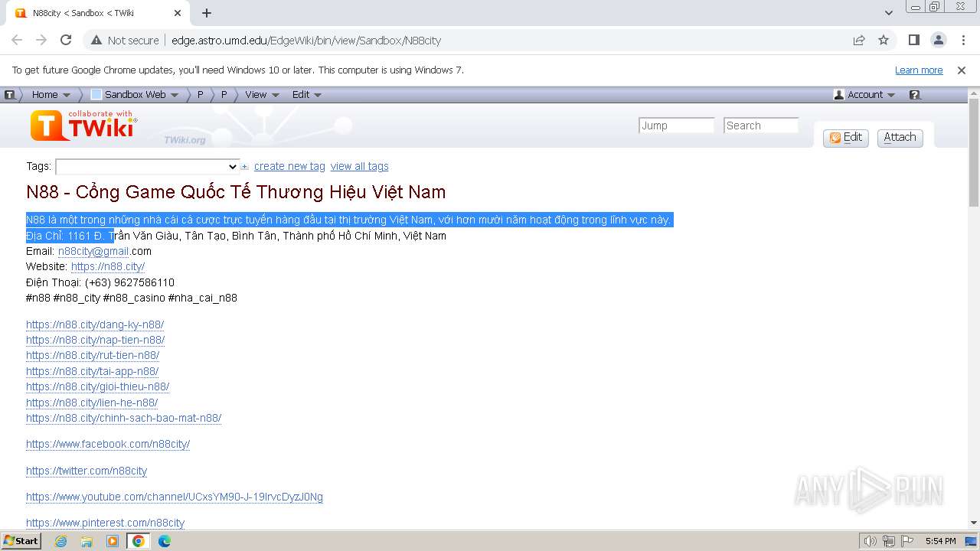Screen dimensions: 980x551
Task: Click the browser forward arrow
Action: click(x=41, y=40)
